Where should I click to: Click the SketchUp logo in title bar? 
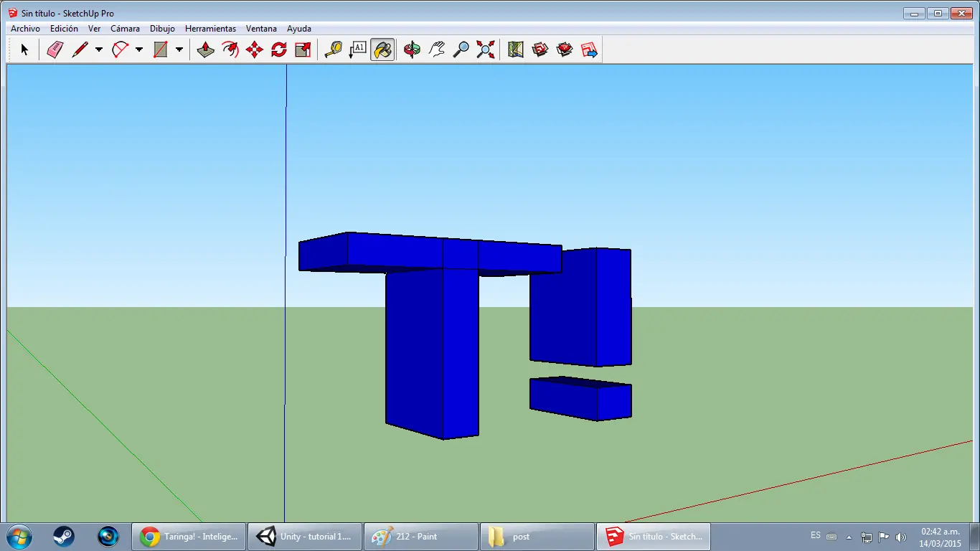(13, 13)
